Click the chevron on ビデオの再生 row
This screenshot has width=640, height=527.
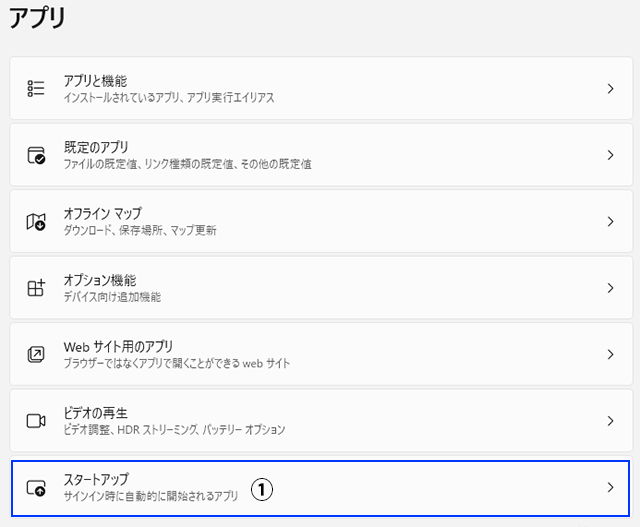(x=610, y=421)
